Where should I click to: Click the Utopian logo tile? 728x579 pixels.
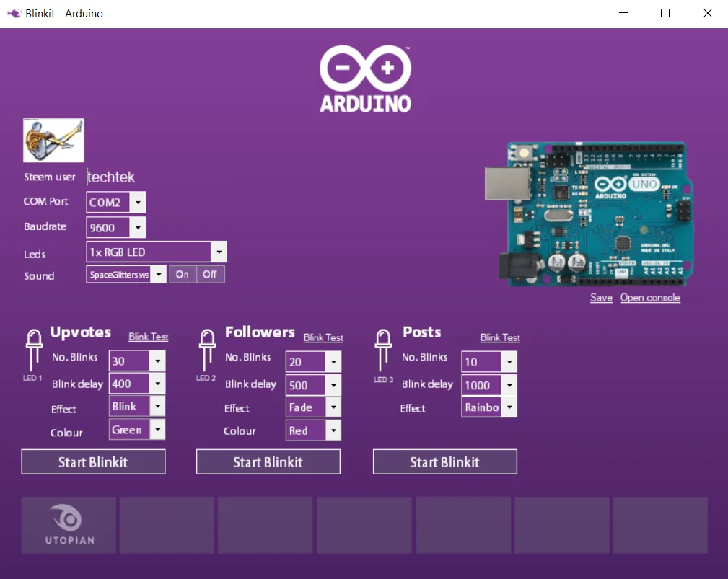[x=69, y=525]
